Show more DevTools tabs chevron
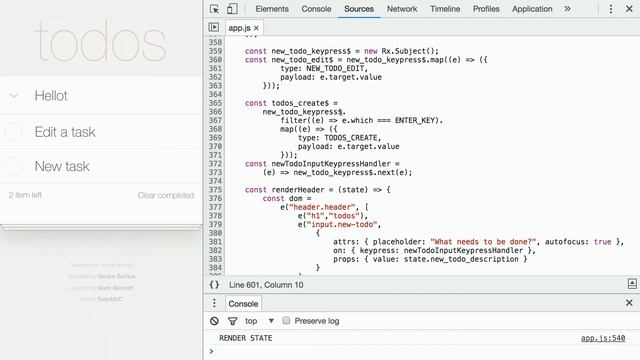 pyautogui.click(x=567, y=9)
